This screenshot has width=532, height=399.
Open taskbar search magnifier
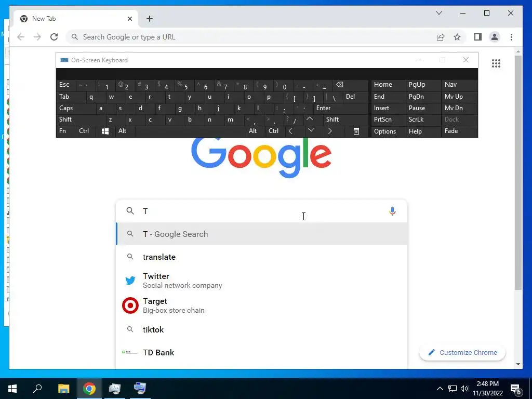(x=37, y=389)
